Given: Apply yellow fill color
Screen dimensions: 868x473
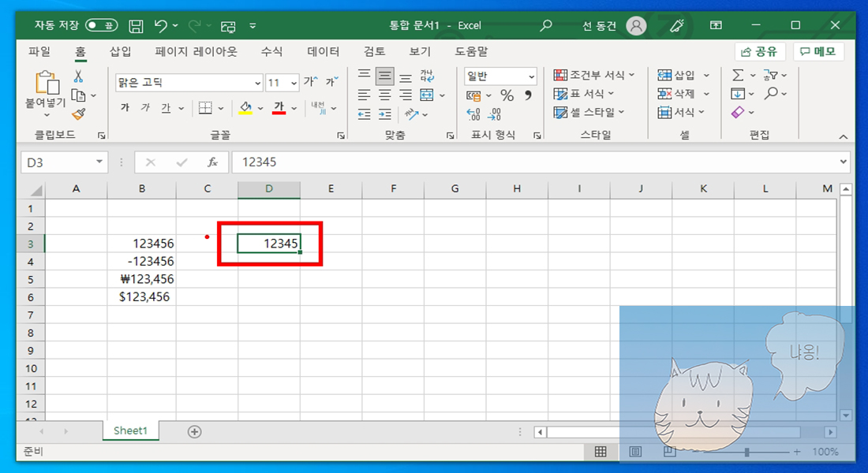Looking at the screenshot, I should [245, 108].
